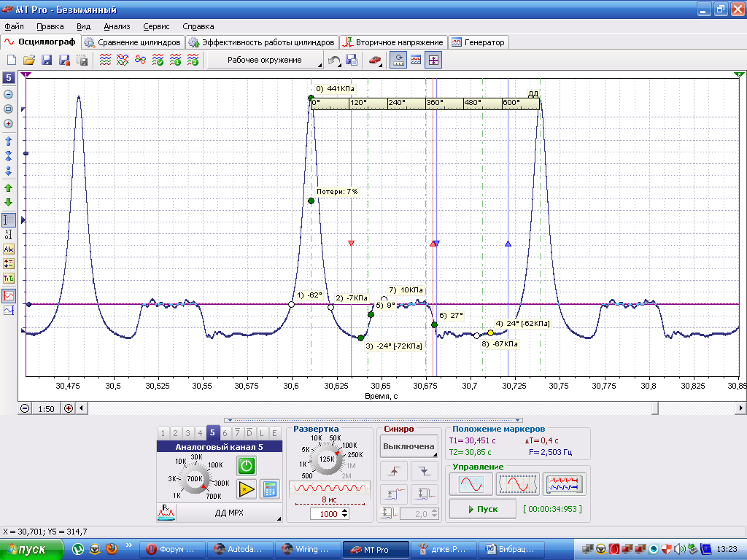Open the ДД МРХ sensor dropdown

pyautogui.click(x=228, y=513)
